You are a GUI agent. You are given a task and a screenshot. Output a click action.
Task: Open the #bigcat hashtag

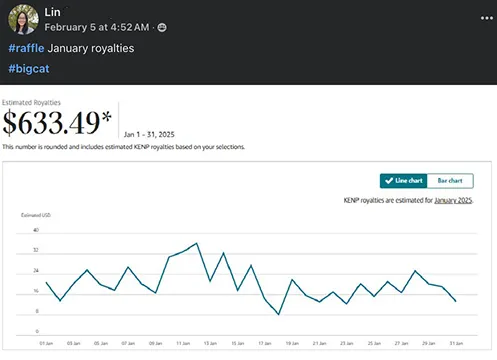pyautogui.click(x=29, y=69)
